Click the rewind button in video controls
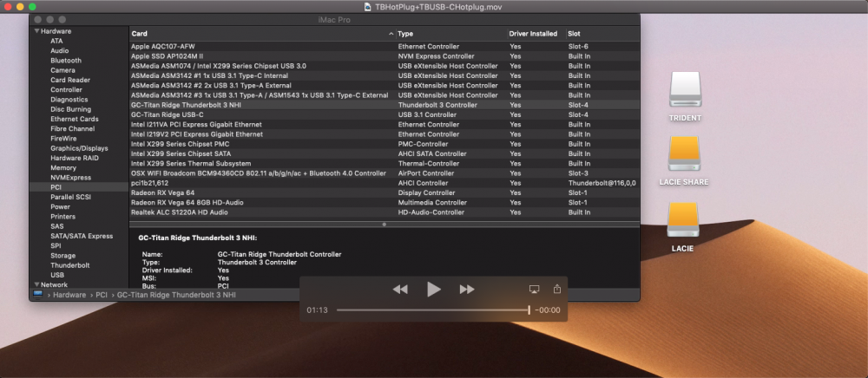The height and width of the screenshot is (378, 868). point(400,289)
